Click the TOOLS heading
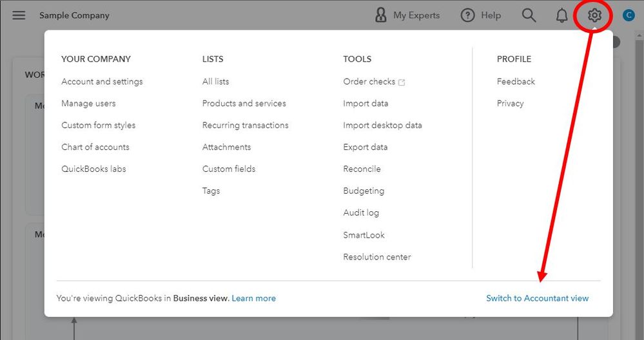Image resolution: width=644 pixels, height=340 pixels. click(x=357, y=59)
